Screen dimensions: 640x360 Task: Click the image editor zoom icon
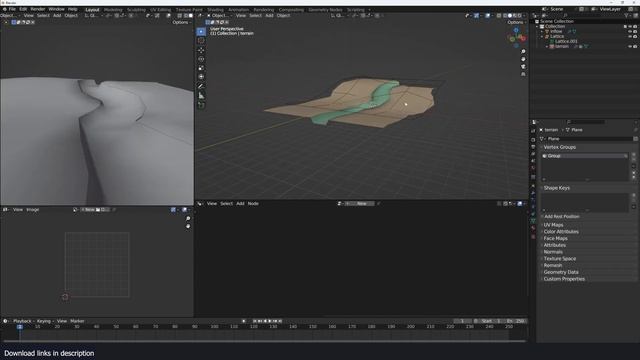click(188, 219)
